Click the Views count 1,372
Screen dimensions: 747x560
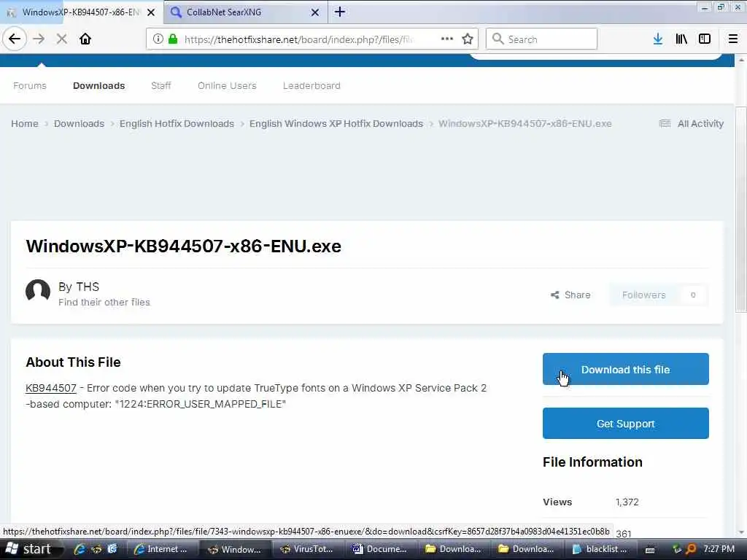point(627,502)
